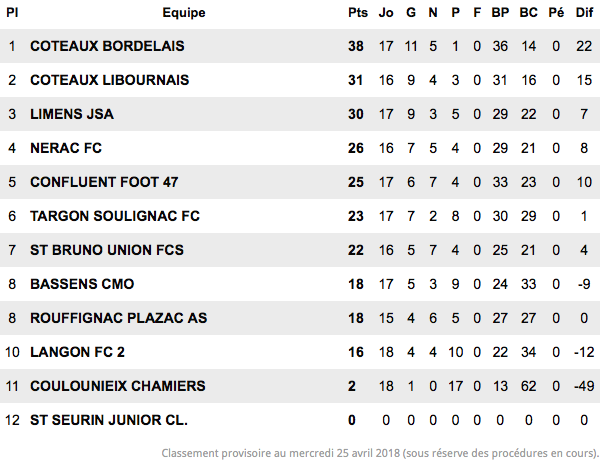This screenshot has width=601, height=465.
Task: Click the Pé column header
Action: tap(556, 13)
